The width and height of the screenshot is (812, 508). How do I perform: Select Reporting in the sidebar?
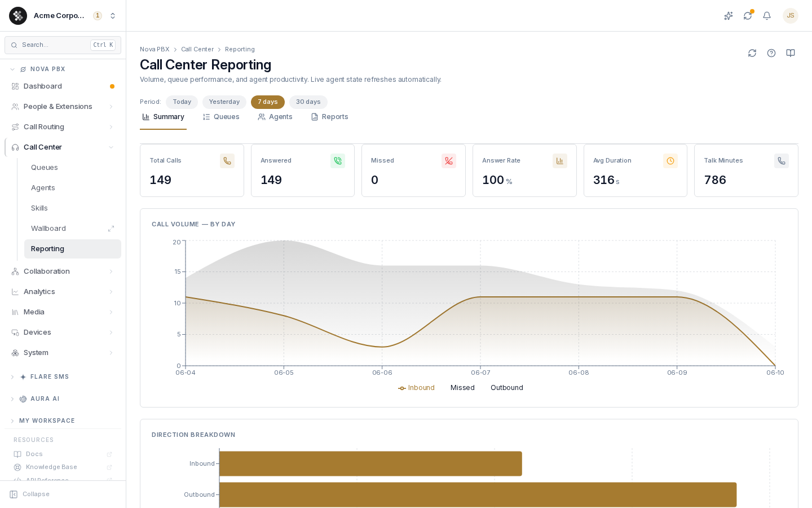[72, 249]
